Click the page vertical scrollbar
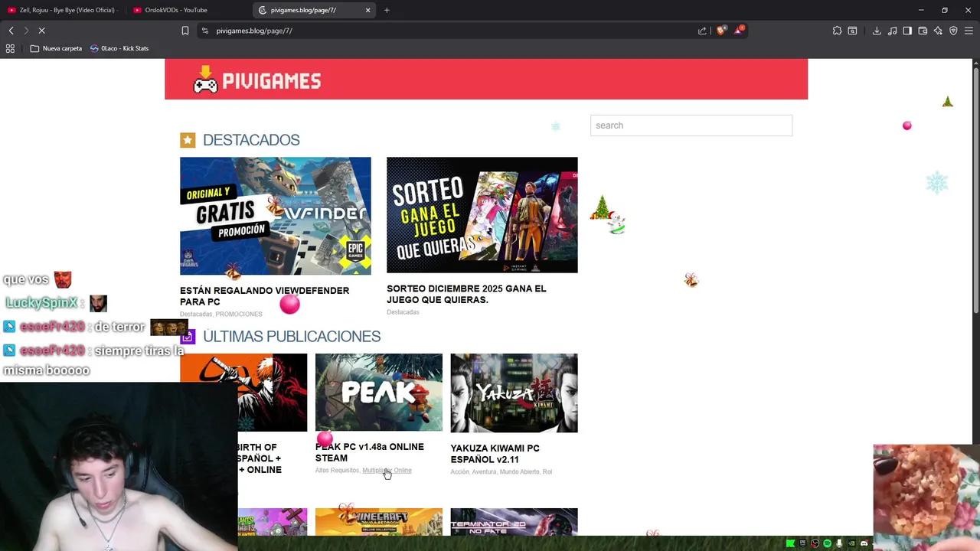 [x=975, y=191]
